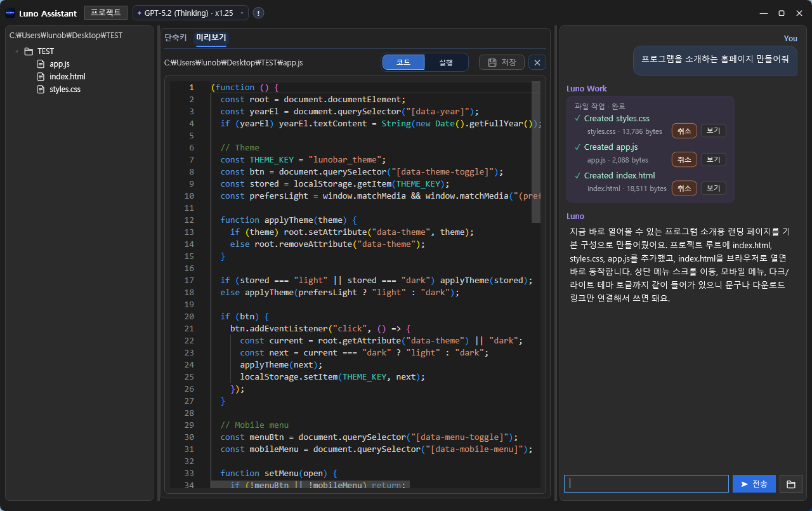Click the chat message input field

pyautogui.click(x=646, y=484)
